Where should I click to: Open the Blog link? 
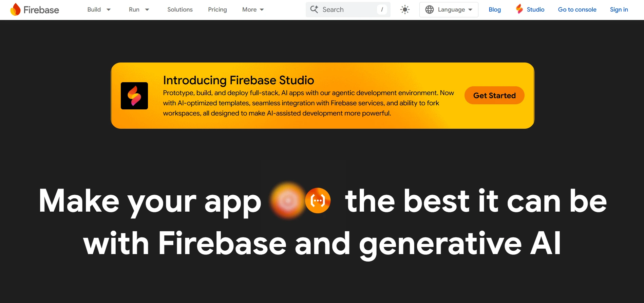coord(495,10)
